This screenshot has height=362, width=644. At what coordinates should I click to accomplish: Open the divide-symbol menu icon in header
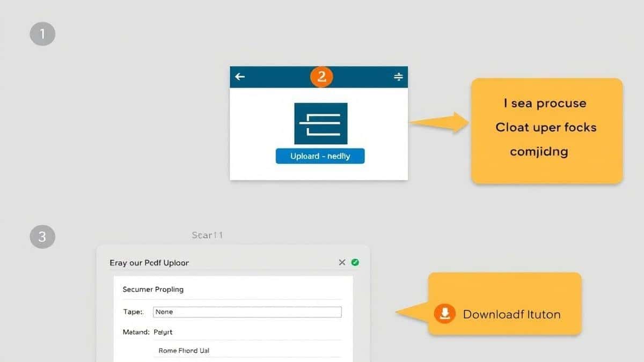point(398,77)
